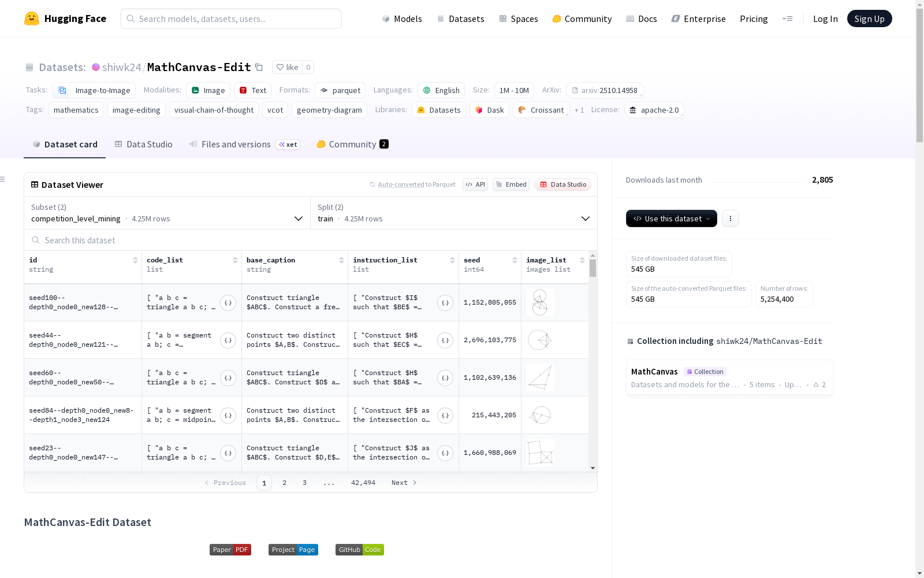The height and width of the screenshot is (578, 924).
Task: Click the Embed button
Action: [x=511, y=184]
